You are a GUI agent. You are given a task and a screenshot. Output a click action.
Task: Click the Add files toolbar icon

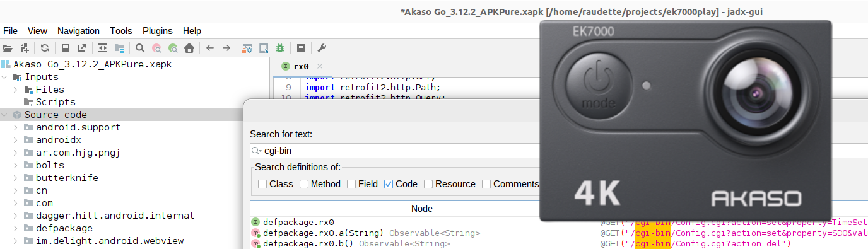click(25, 48)
